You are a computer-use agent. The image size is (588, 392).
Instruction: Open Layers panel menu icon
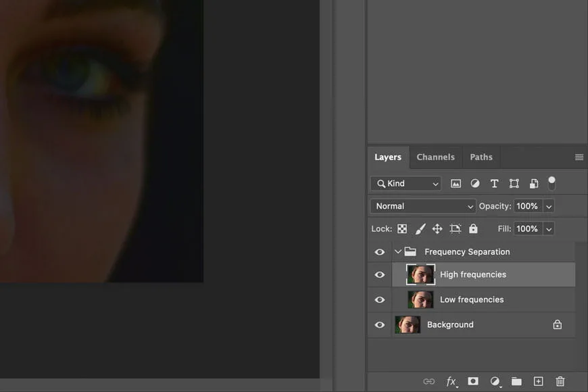click(579, 157)
